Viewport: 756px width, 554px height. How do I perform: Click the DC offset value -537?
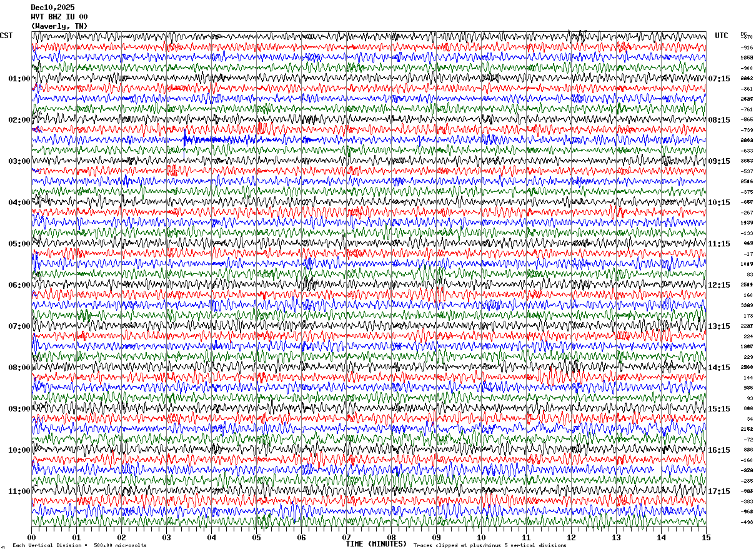747,171
